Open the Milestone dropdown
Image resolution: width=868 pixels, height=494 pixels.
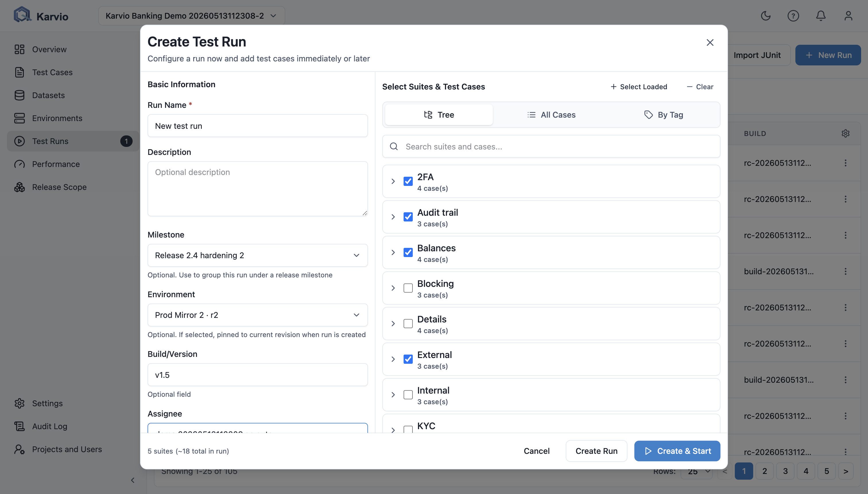pos(258,255)
